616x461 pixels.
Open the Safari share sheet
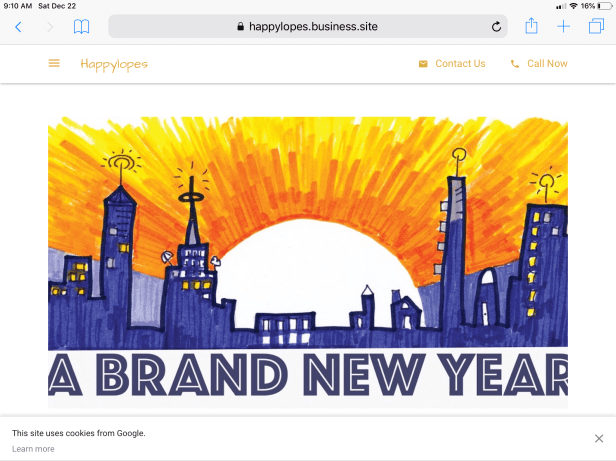click(532, 26)
